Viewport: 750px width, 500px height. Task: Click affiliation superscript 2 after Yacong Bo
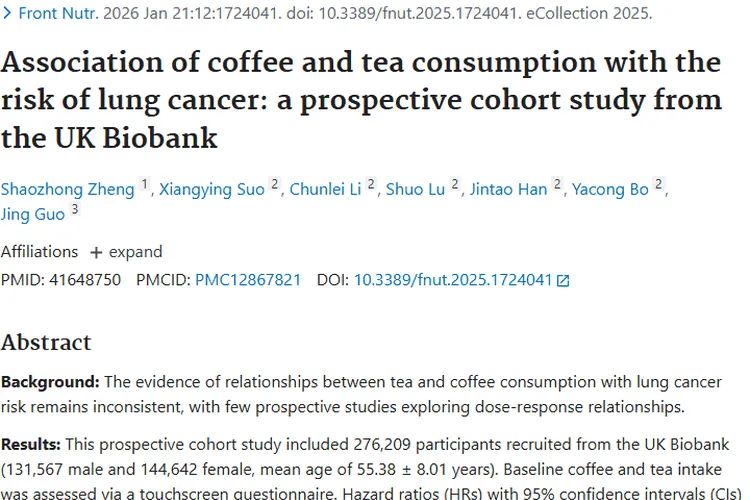(x=659, y=185)
